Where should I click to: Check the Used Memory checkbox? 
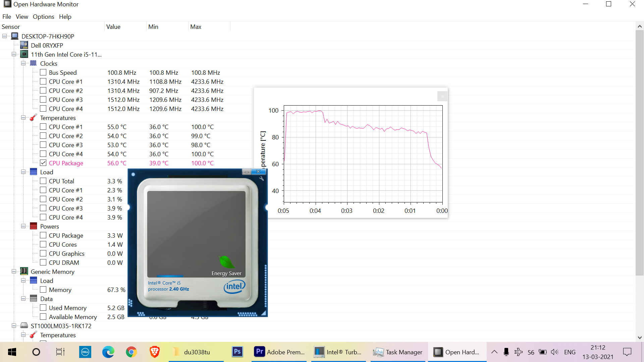pos(43,307)
